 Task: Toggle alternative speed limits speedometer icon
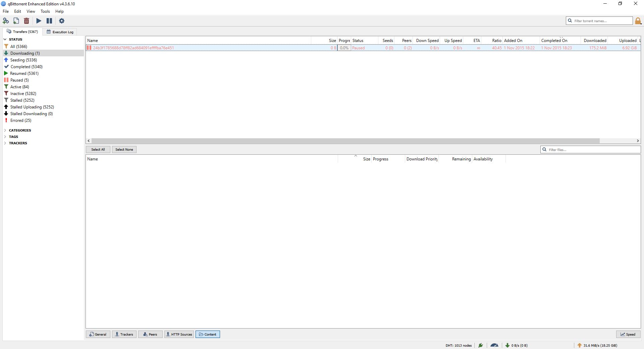(x=494, y=345)
